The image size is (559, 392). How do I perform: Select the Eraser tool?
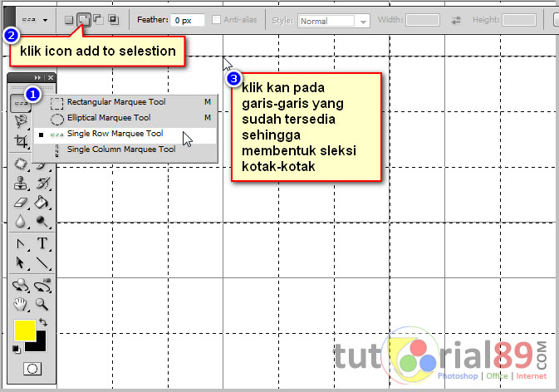coord(22,203)
